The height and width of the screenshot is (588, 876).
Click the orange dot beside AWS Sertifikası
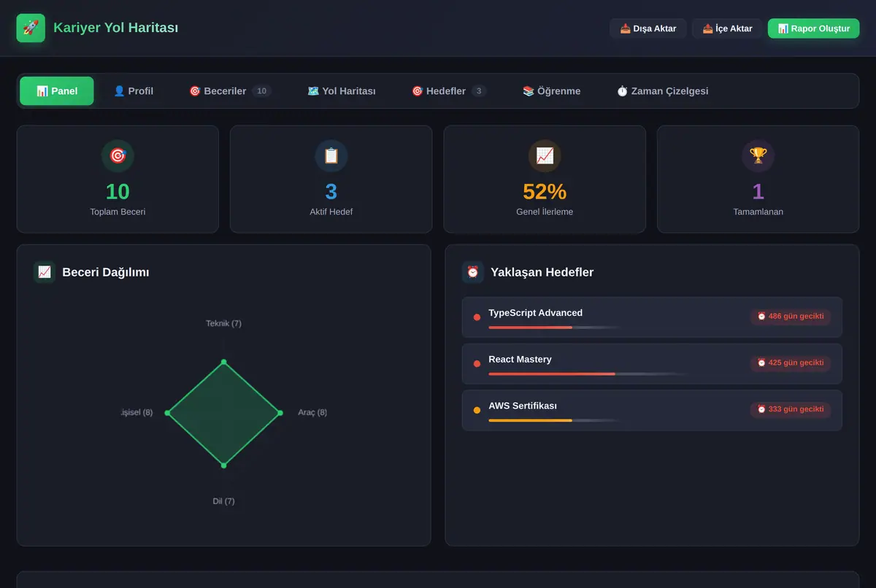click(477, 411)
